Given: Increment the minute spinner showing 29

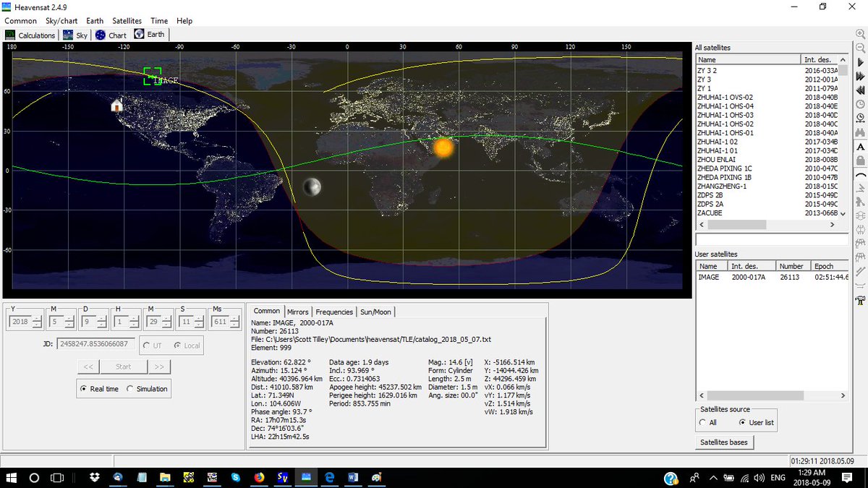Looking at the screenshot, I should (x=166, y=318).
